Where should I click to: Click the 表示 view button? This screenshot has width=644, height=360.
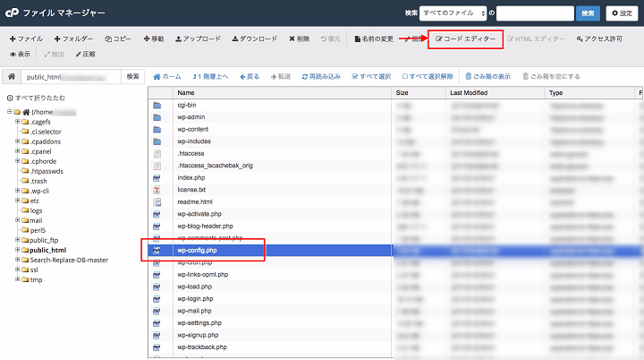click(x=20, y=54)
